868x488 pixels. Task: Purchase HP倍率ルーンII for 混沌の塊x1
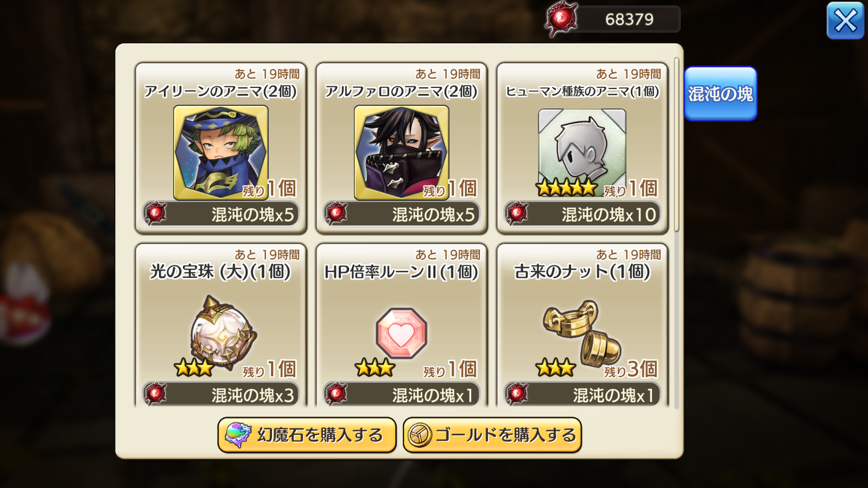(402, 394)
